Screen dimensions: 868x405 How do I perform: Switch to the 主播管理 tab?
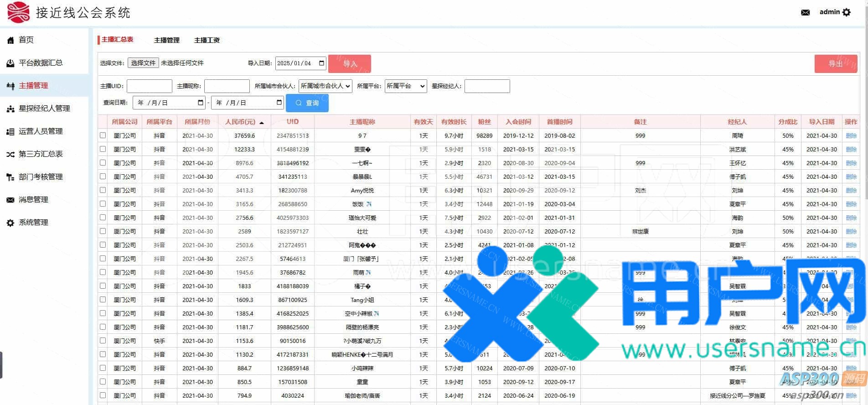[167, 40]
